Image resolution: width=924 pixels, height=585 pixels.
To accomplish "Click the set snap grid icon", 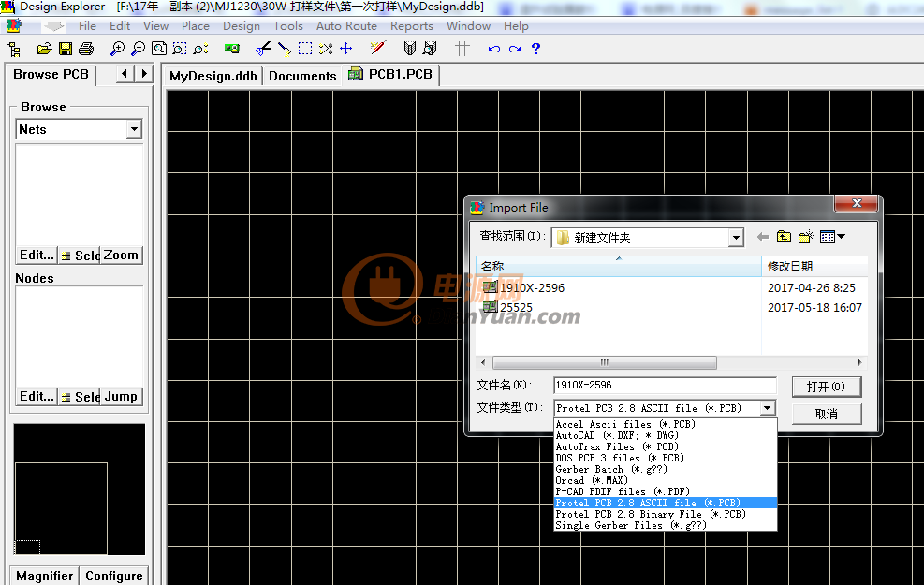I will pos(462,49).
